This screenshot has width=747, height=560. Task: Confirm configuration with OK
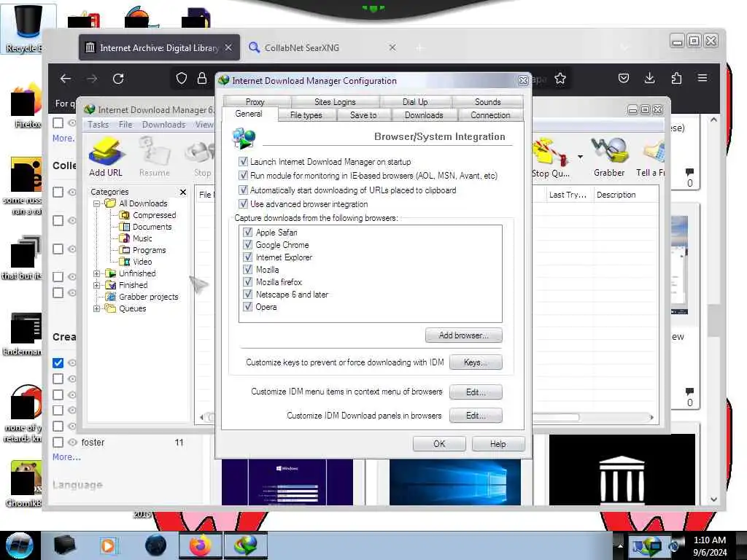(x=439, y=444)
